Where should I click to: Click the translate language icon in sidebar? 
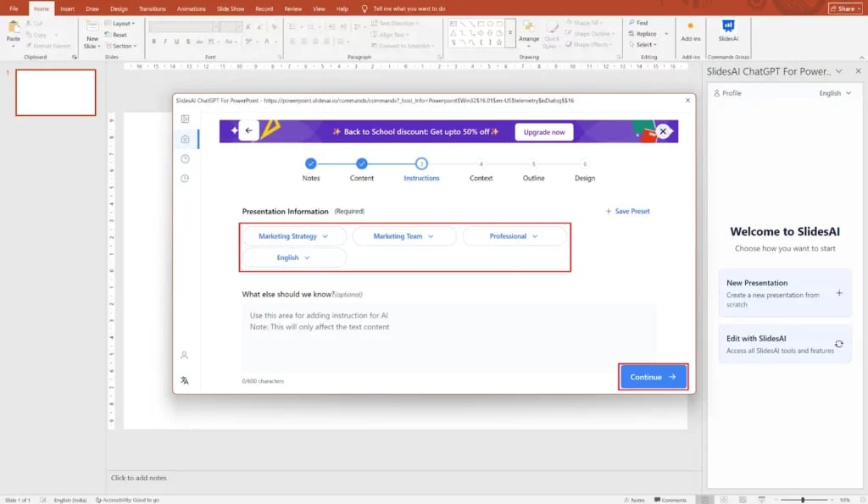185,380
